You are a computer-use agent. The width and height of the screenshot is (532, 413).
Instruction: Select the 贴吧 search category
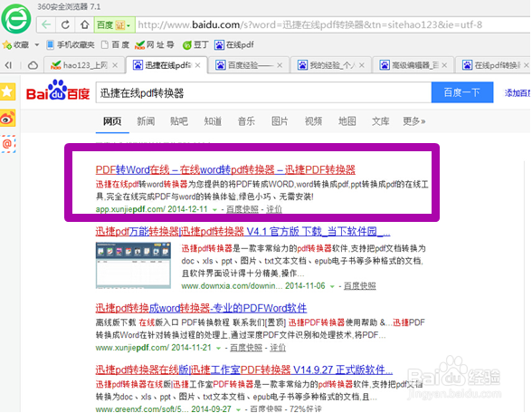(179, 121)
